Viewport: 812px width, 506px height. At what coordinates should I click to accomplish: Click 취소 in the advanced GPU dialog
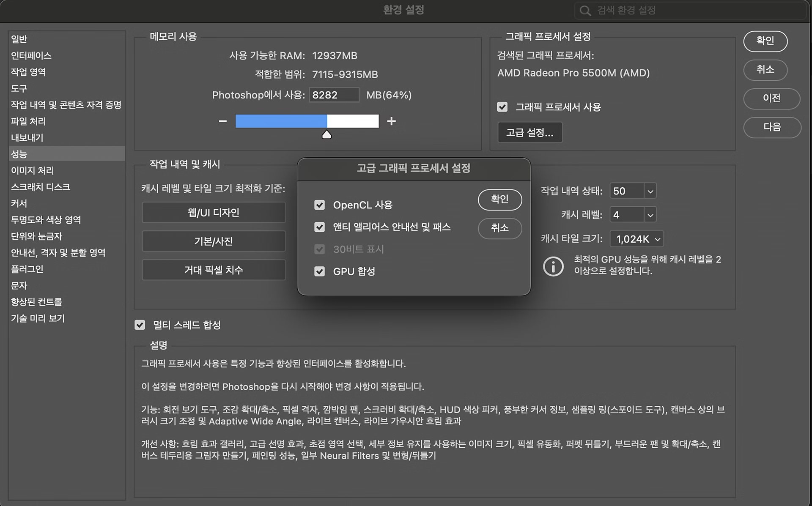pos(499,228)
